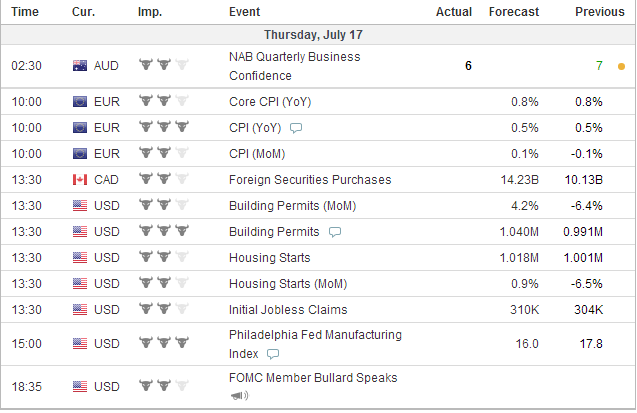Click the comment bubble next to CPI (YoY)
The image size is (637, 413).
click(296, 128)
